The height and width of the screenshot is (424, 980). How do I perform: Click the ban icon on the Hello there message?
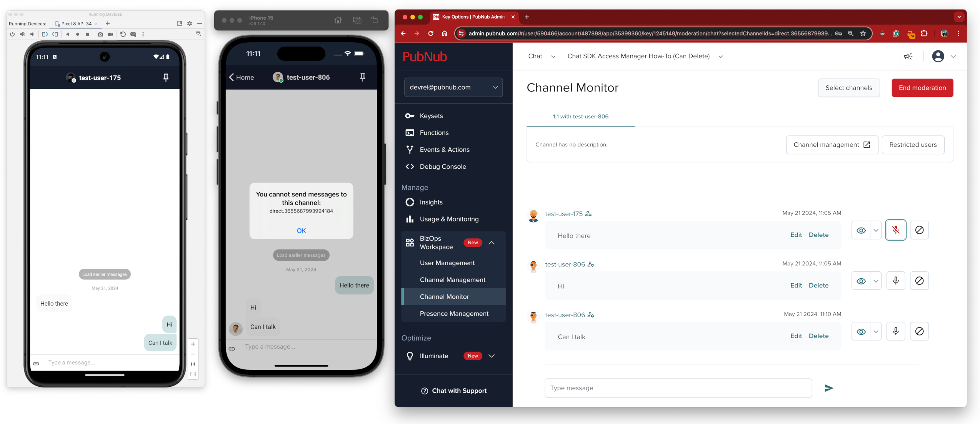(x=919, y=230)
